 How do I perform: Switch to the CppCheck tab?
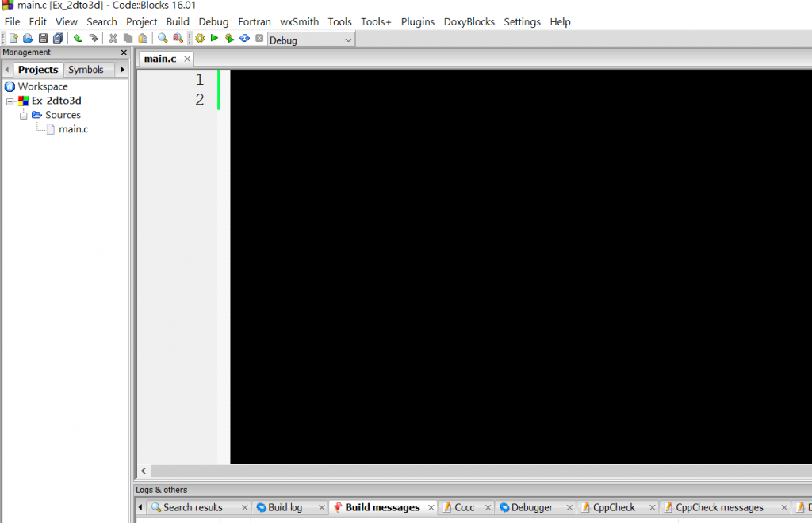pos(614,507)
